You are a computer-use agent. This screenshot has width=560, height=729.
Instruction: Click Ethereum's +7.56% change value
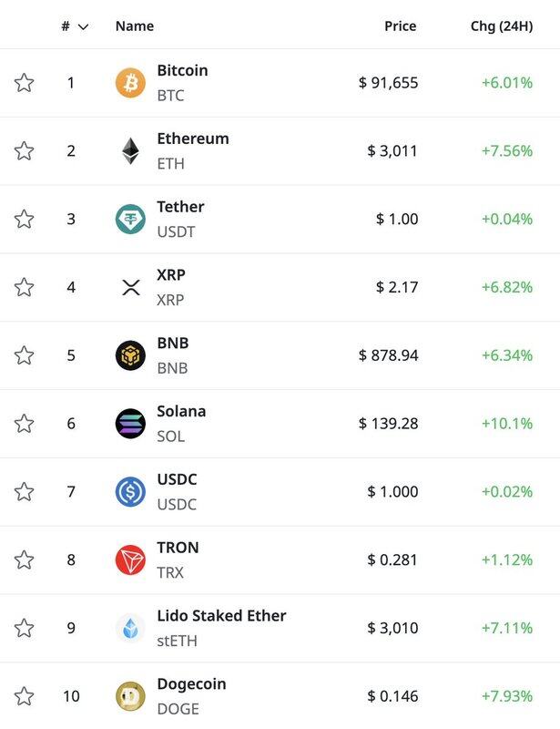(x=506, y=151)
